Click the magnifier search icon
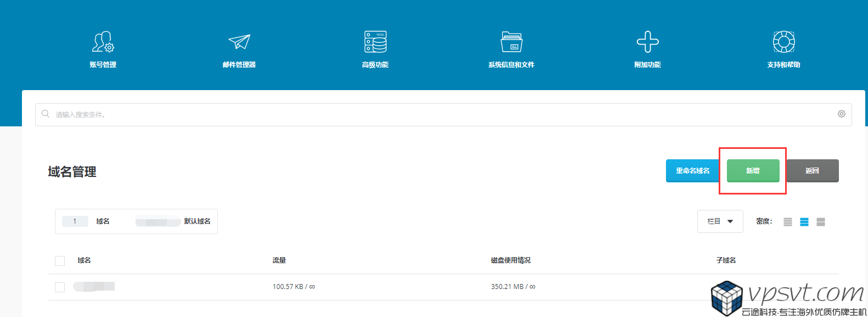Viewport: 868px width, 317px height. pos(46,114)
